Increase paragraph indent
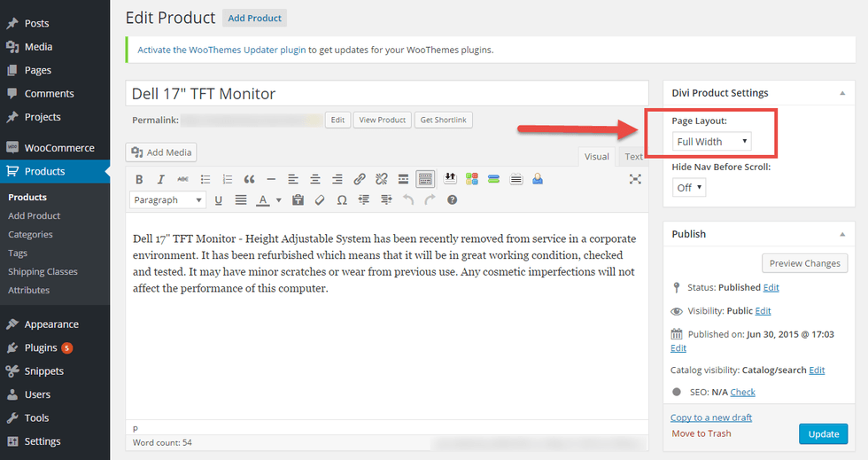The width and height of the screenshot is (868, 460). [x=386, y=200]
